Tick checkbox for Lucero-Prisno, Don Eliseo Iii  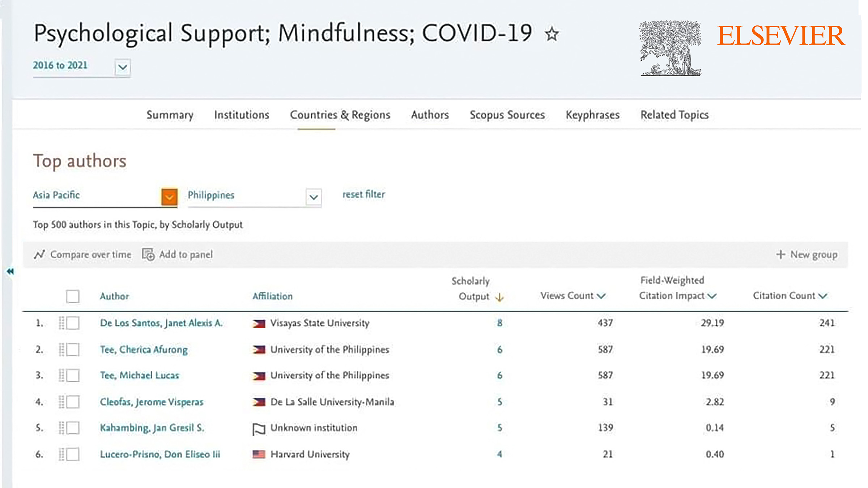point(73,454)
